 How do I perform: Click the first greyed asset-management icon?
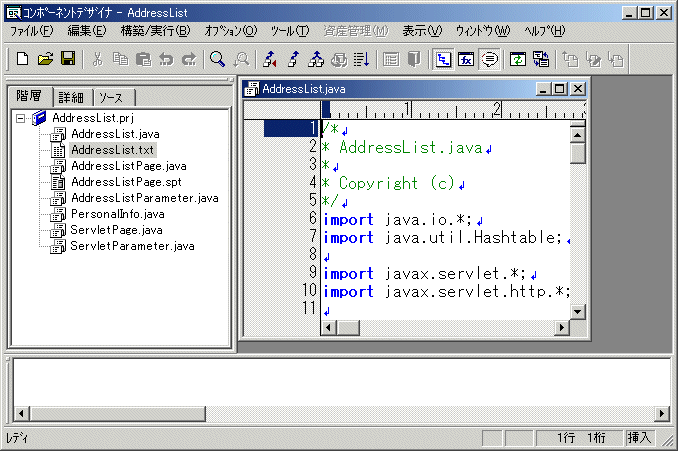coord(570,59)
